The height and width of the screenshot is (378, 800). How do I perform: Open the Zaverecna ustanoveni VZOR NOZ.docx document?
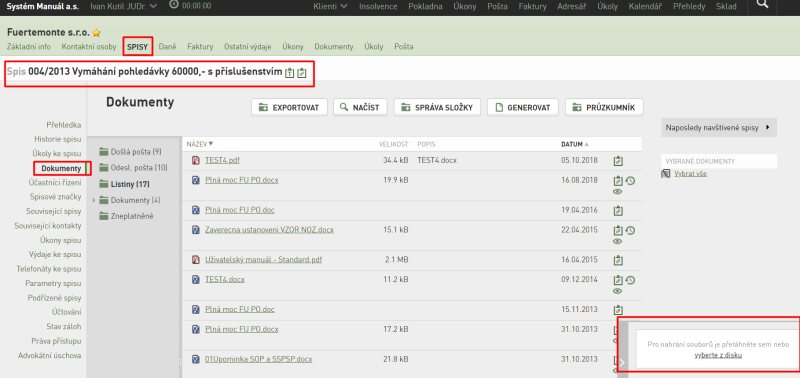point(269,230)
